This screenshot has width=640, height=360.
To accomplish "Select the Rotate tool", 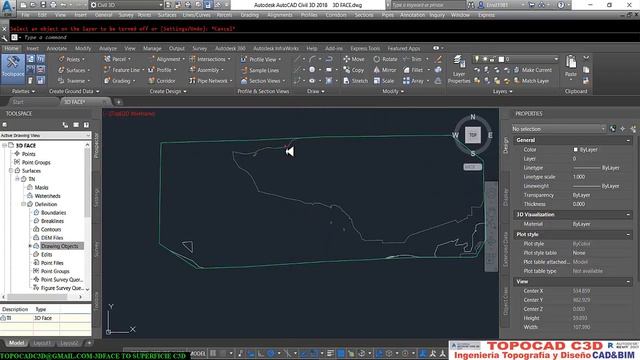I will (385, 60).
